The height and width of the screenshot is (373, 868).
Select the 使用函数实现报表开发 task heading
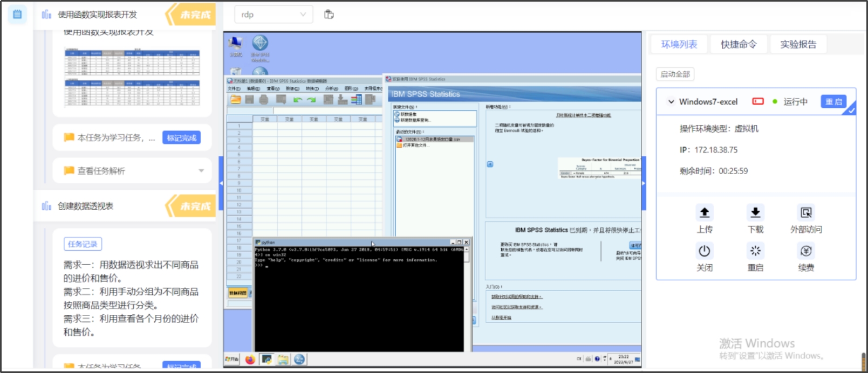coord(98,15)
